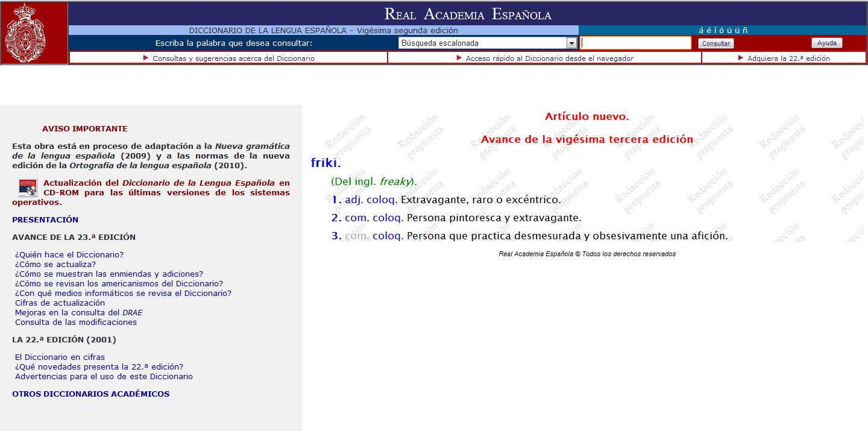Open the PRESENTACIÓN section link
Image resolution: width=868 pixels, height=431 pixels.
coord(45,220)
